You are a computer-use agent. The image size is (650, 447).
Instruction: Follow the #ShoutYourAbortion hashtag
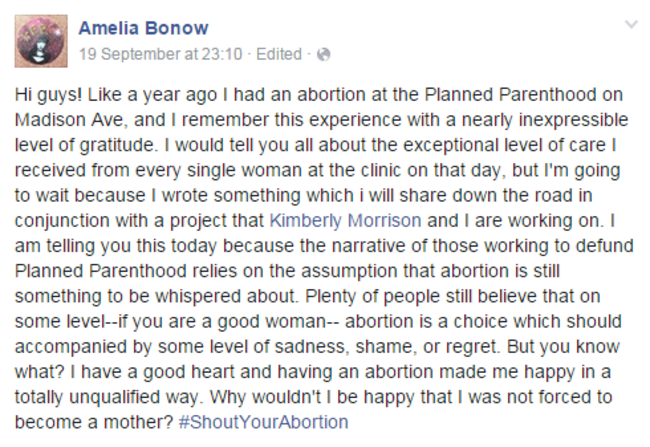263,422
